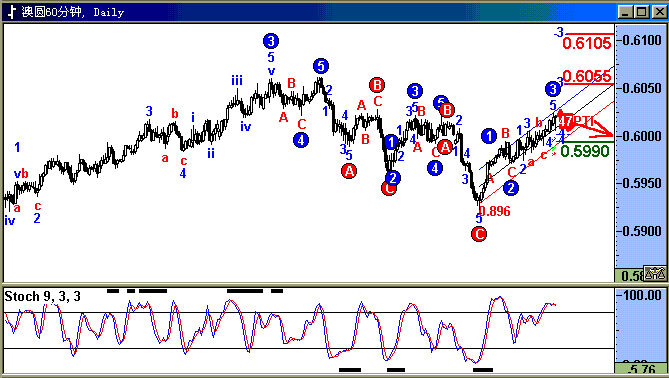Click the Stoch 9, 3, 3 indicator label
The height and width of the screenshot is (378, 669).
(43, 296)
